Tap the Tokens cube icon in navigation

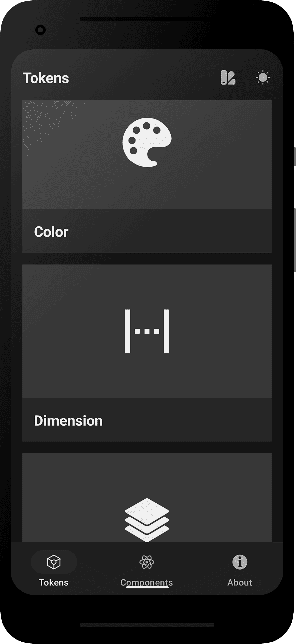(54, 562)
